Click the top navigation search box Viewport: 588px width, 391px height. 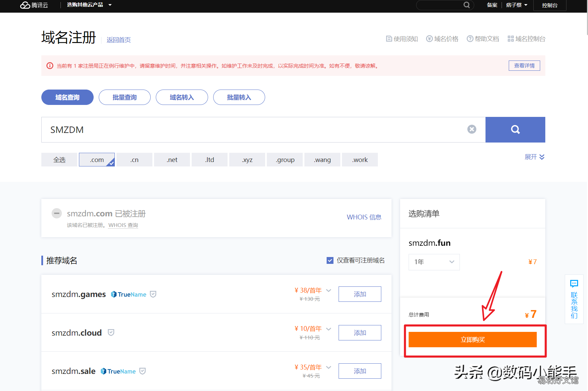point(445,5)
